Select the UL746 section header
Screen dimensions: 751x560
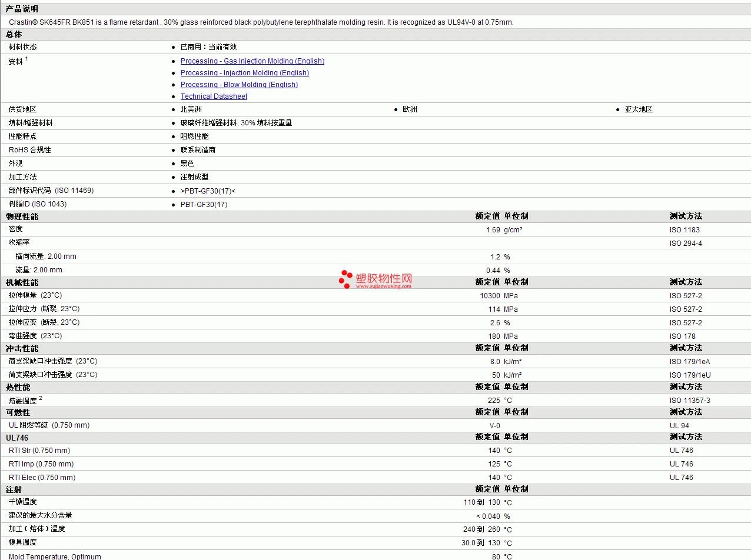point(17,438)
